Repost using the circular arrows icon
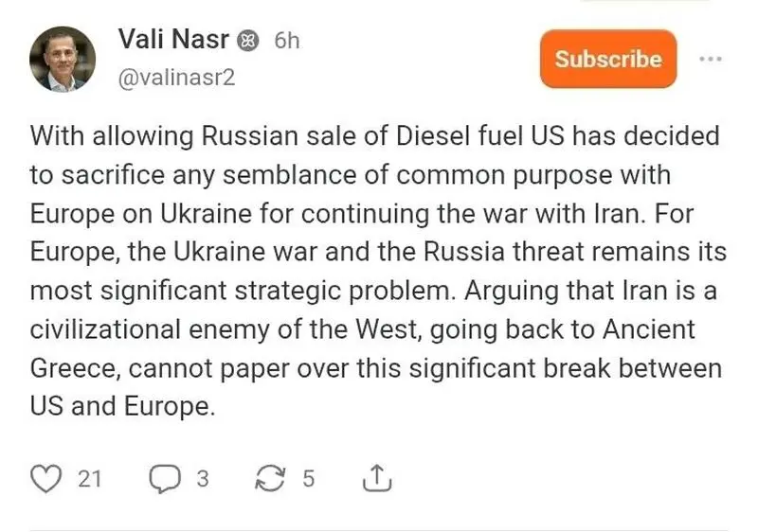This screenshot has height=532, width=758. (x=270, y=478)
